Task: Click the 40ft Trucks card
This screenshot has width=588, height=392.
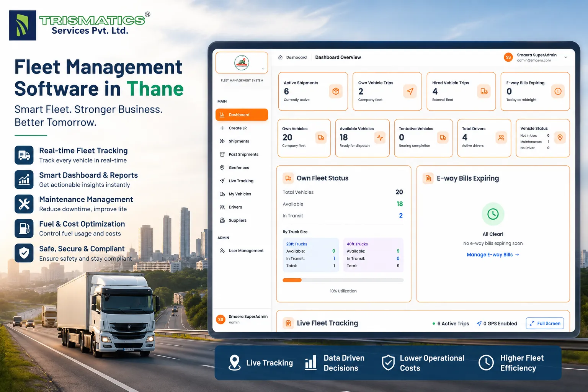Action: pos(373,255)
